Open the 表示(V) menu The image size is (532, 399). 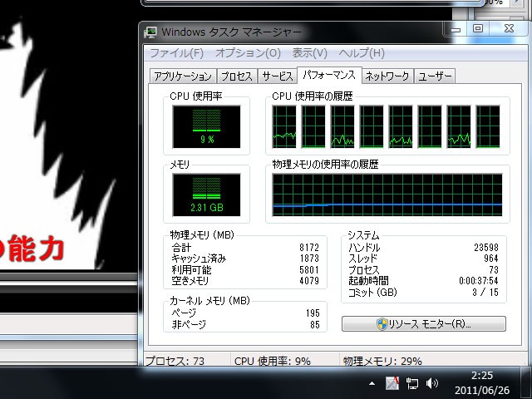pyautogui.click(x=310, y=53)
